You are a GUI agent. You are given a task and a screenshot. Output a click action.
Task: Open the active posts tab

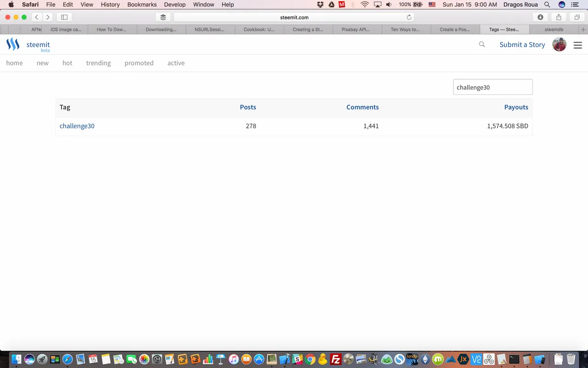(176, 63)
